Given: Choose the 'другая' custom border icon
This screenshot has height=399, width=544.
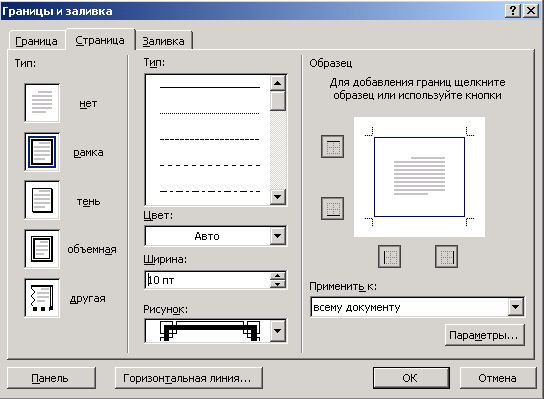Looking at the screenshot, I should 42,298.
